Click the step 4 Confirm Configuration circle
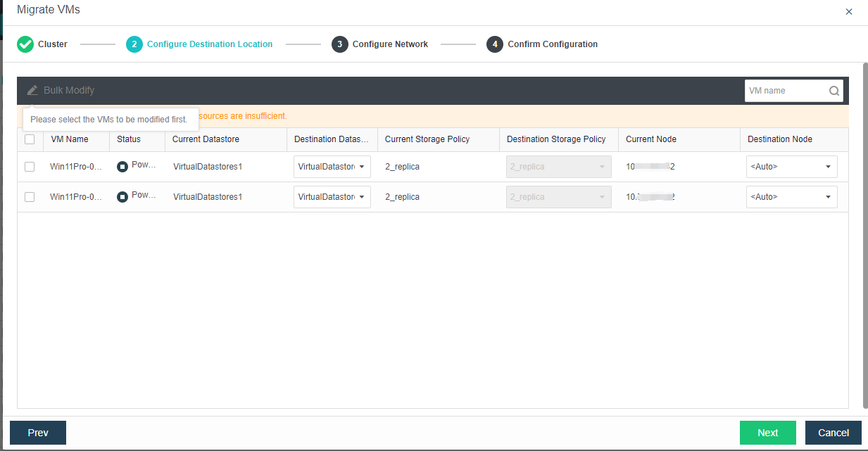The image size is (868, 451). pos(495,44)
